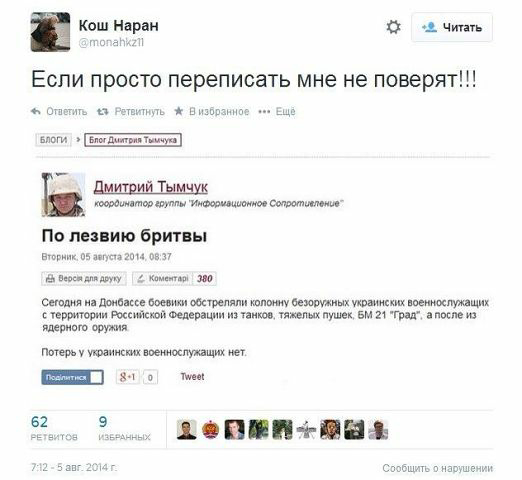
Task: Click the star icon В избранное
Action: (179, 111)
